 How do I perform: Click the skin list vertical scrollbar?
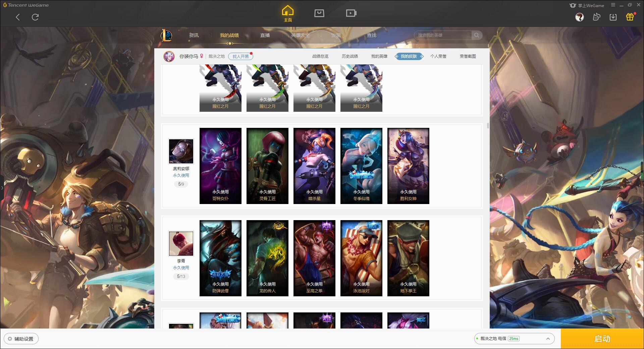tap(488, 126)
